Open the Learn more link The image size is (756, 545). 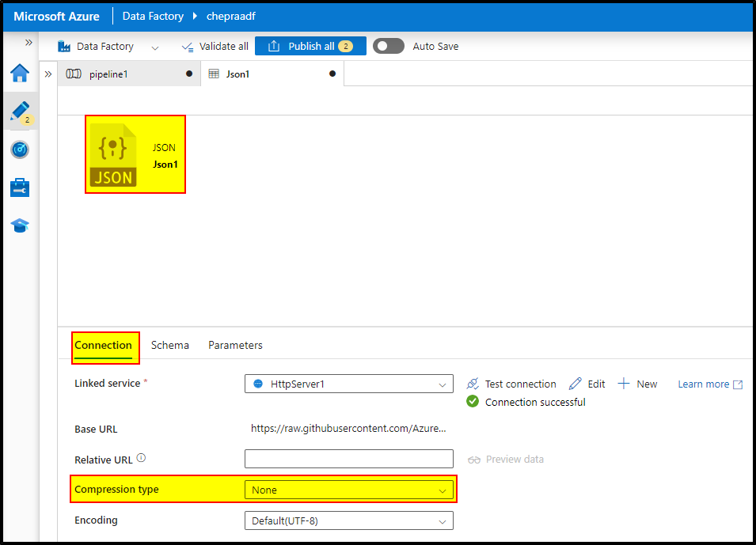click(x=710, y=384)
